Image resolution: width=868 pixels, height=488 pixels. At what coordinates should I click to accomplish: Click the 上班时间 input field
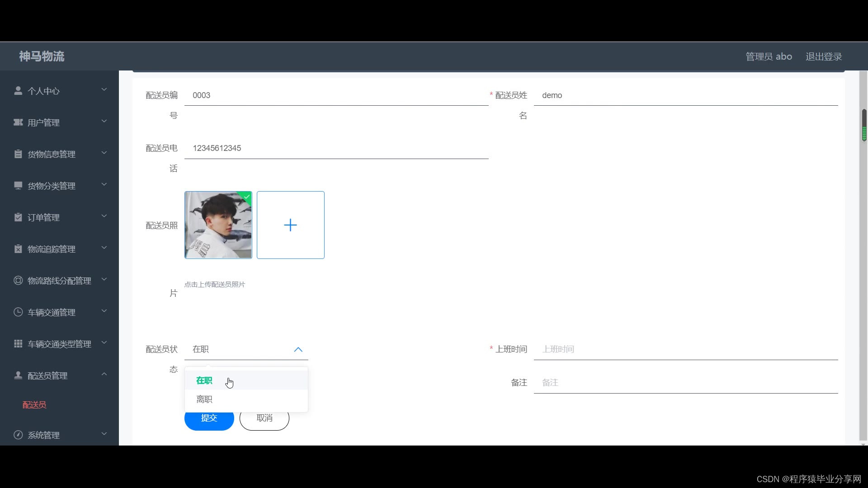coord(685,349)
